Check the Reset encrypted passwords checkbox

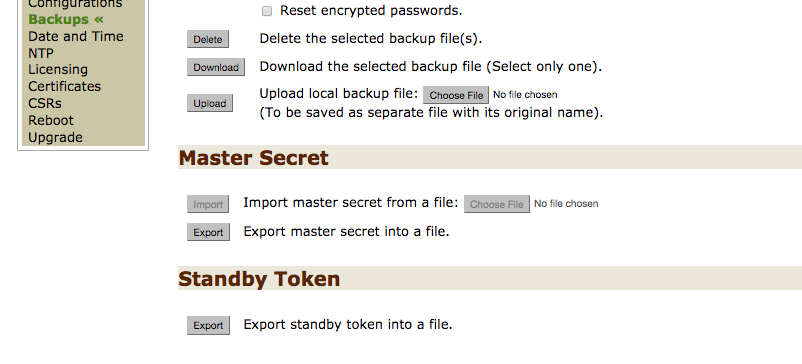click(x=266, y=11)
